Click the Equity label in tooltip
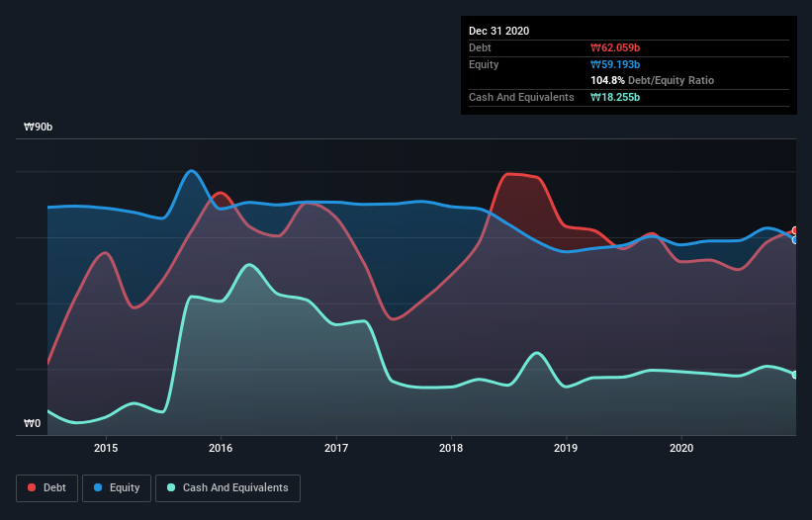This screenshot has height=520, width=812. 484,64
